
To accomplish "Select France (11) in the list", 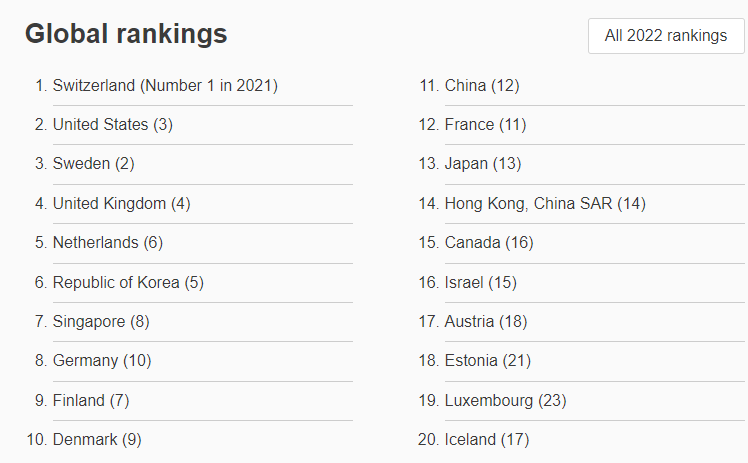I will 486,125.
